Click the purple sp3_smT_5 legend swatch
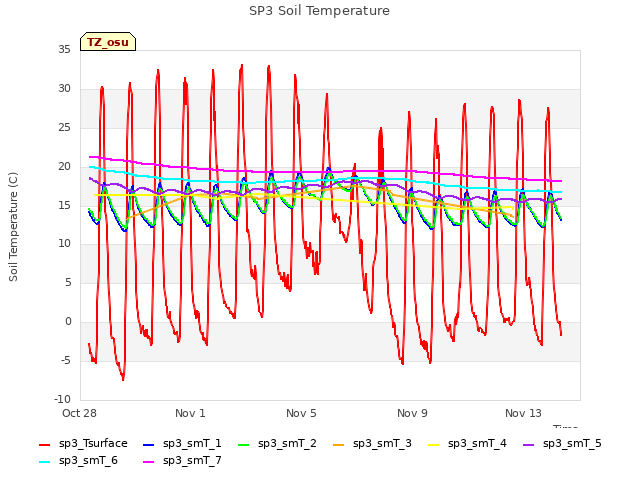640x480 pixels. click(x=529, y=444)
